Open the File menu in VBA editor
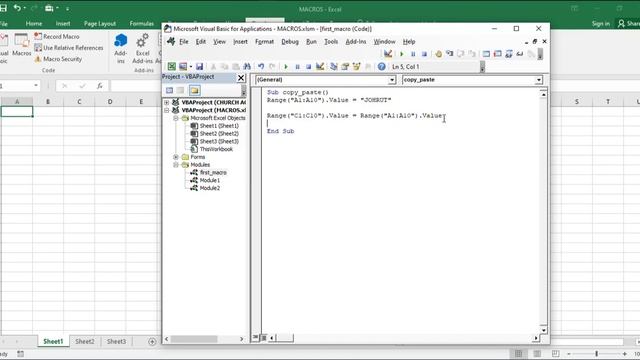Image resolution: width=640 pixels, height=360 pixels. click(x=184, y=42)
